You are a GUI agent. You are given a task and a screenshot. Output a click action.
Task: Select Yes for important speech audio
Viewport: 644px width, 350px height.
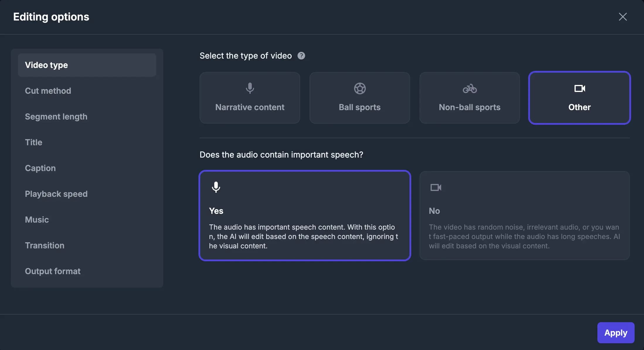(305, 216)
